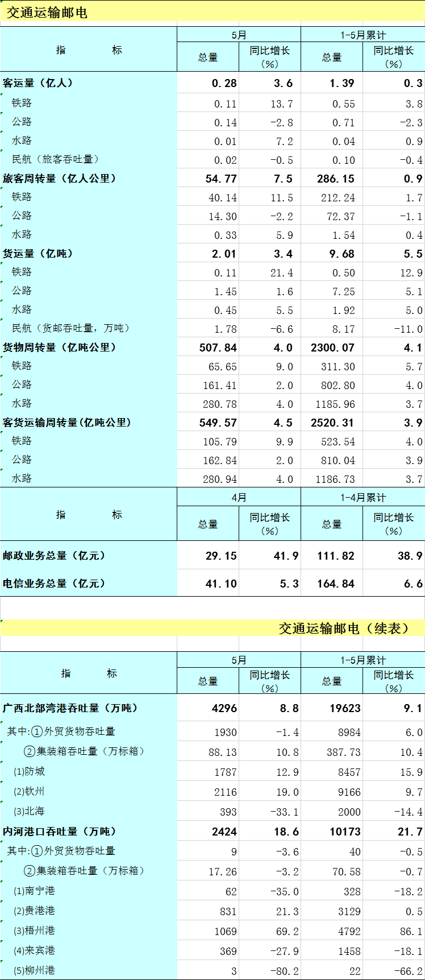Viewport: 425px width, 980px height.
Task: Select the (2)贵港港 row label
Action: (x=34, y=911)
